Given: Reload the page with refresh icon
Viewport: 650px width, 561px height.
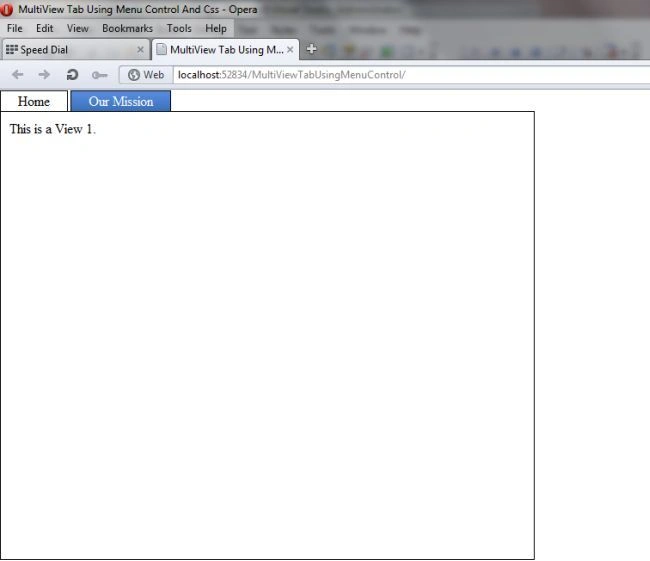Looking at the screenshot, I should click(72, 75).
